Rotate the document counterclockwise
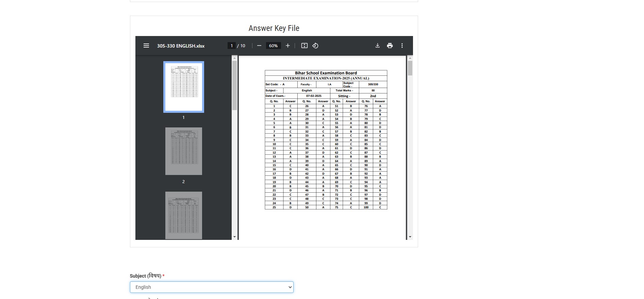This screenshot has height=299, width=644. coord(315,46)
